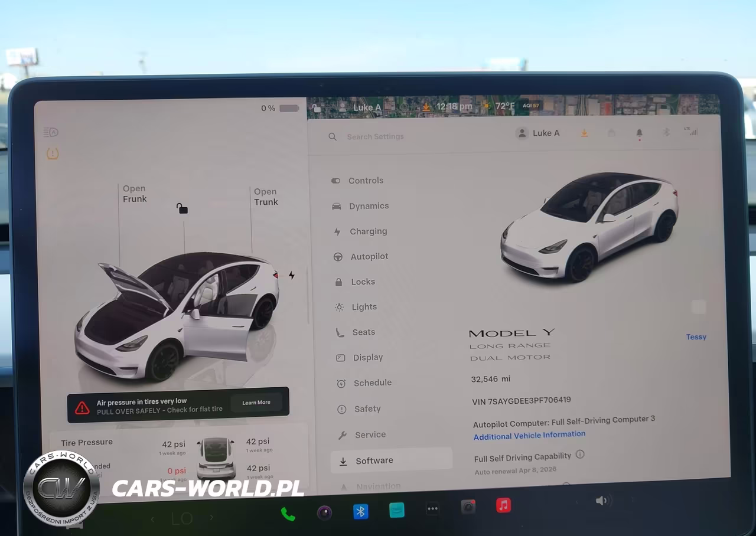
Task: Tap the headlight auto indicator icon
Action: click(51, 132)
